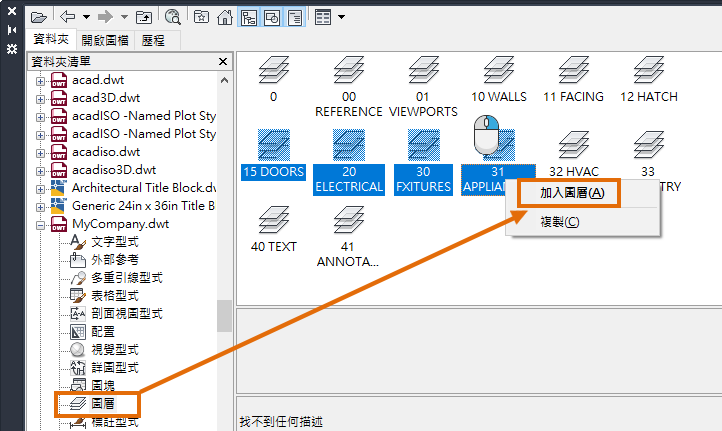This screenshot has height=431, width=722.
Task: Switch to the 歷程 tab
Action: click(x=153, y=41)
